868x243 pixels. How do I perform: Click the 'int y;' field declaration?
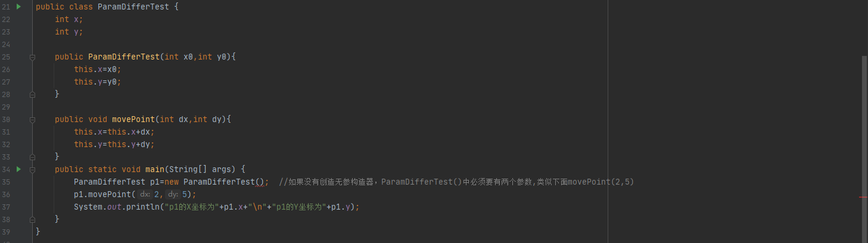coord(69,32)
